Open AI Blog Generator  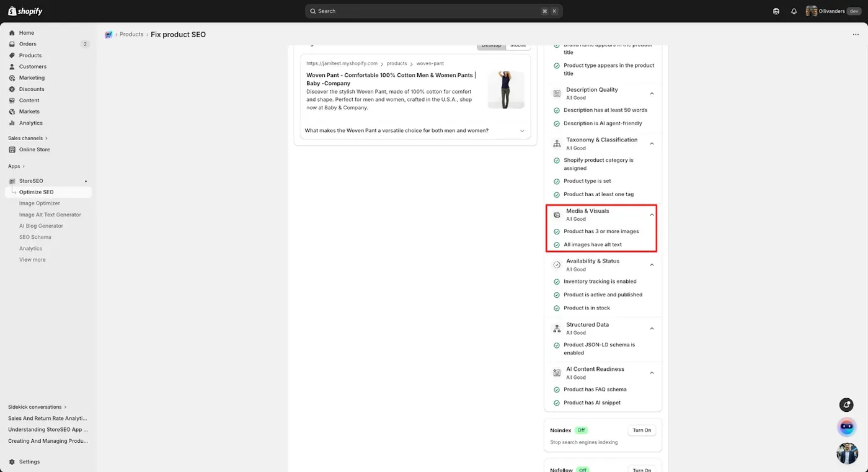pos(41,226)
